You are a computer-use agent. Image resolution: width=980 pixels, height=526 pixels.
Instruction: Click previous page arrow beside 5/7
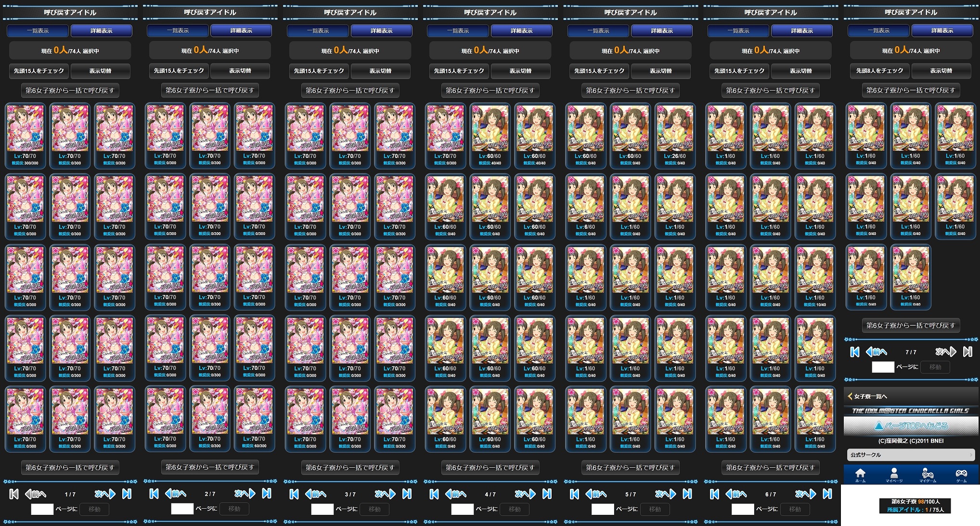tap(595, 494)
